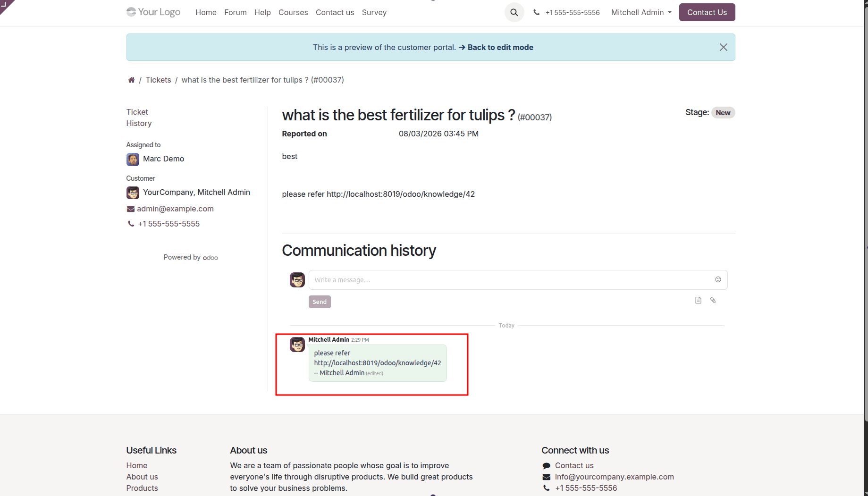Screen dimensions: 868x496
Task: Click the header phone icon near +1 555-555-5556
Action: tap(536, 12)
